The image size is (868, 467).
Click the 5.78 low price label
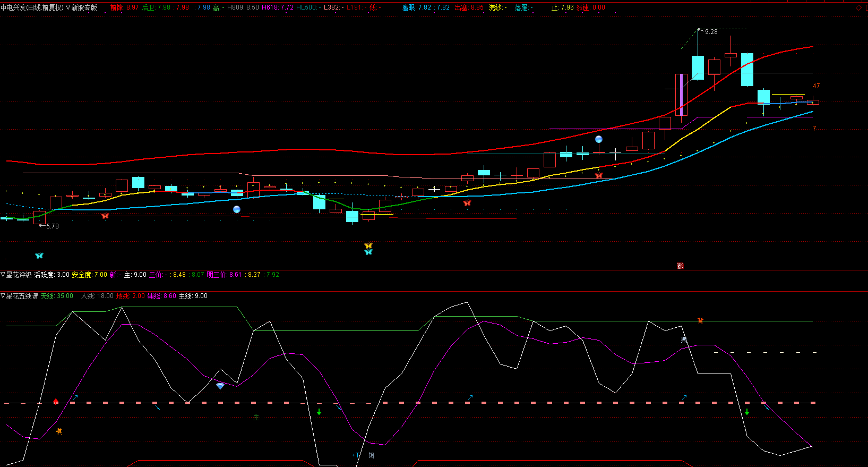53,226
